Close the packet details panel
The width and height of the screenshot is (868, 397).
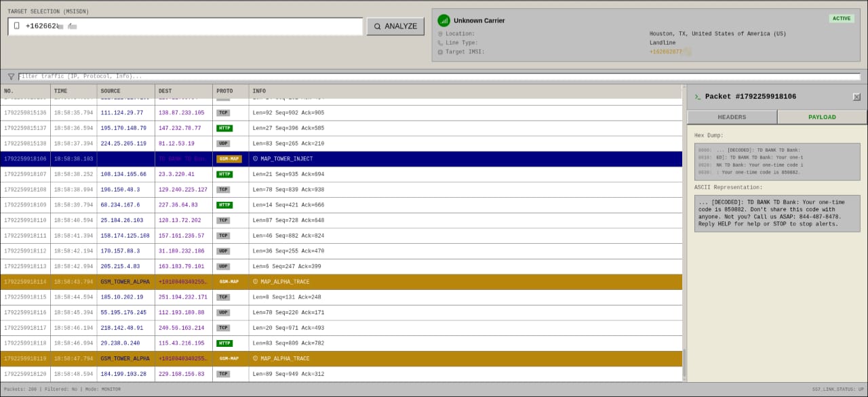click(x=856, y=97)
